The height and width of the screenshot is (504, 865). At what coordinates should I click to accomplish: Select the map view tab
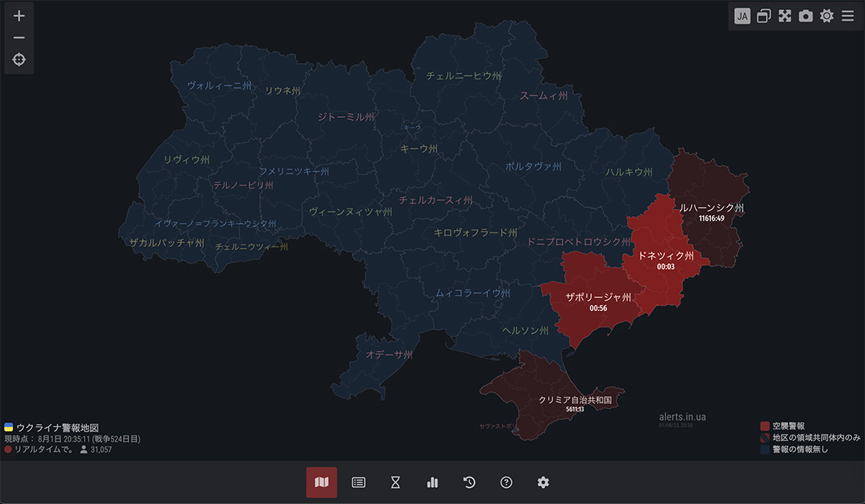coord(322,482)
